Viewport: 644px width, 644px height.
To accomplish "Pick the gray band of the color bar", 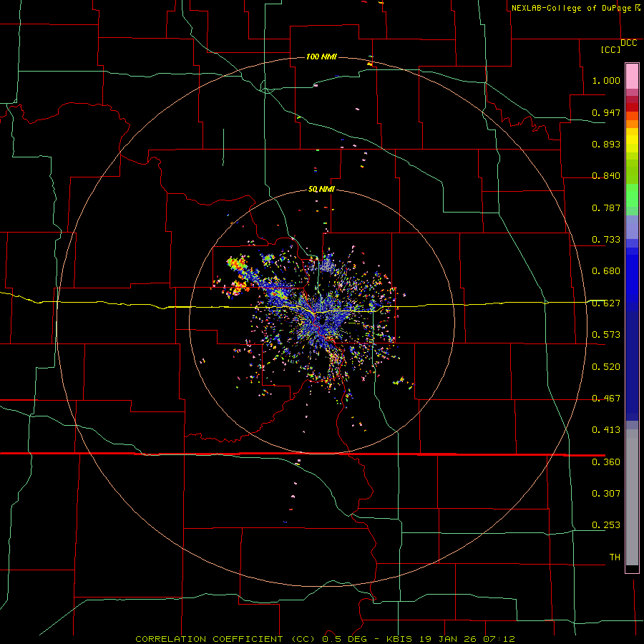I will point(632,497).
